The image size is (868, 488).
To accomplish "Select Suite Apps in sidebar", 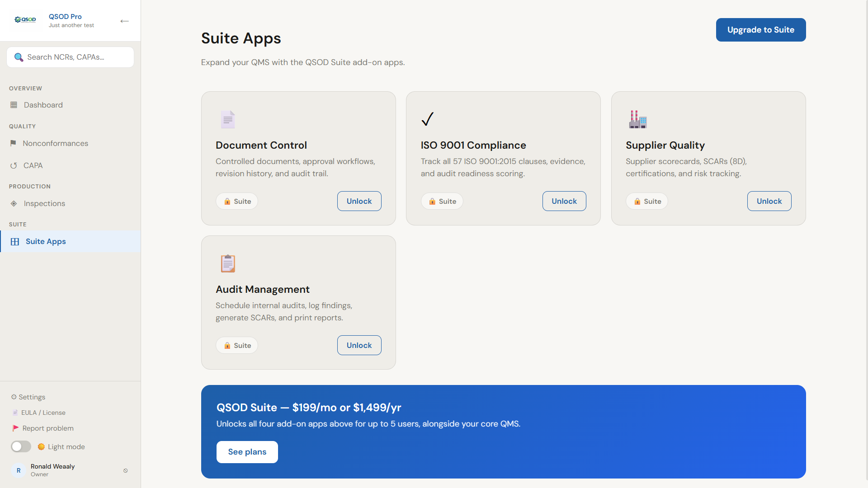I will pos(71,241).
